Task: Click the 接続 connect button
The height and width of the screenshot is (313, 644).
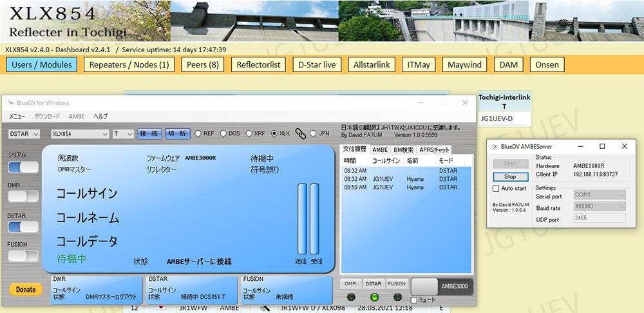Action: tap(149, 134)
